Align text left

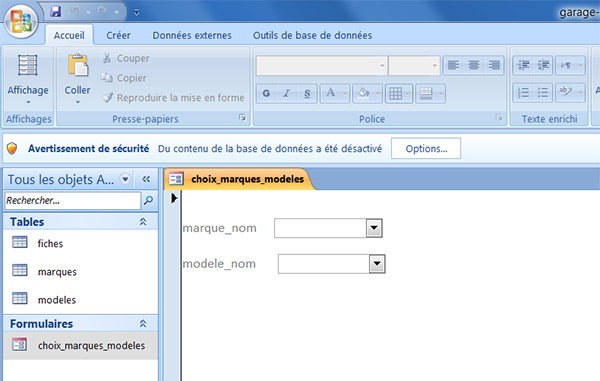453,65
